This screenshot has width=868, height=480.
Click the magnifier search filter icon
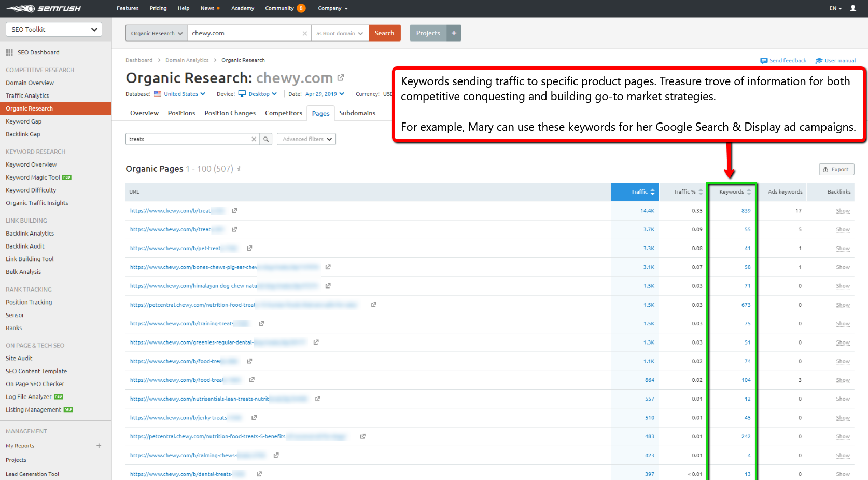coord(266,139)
